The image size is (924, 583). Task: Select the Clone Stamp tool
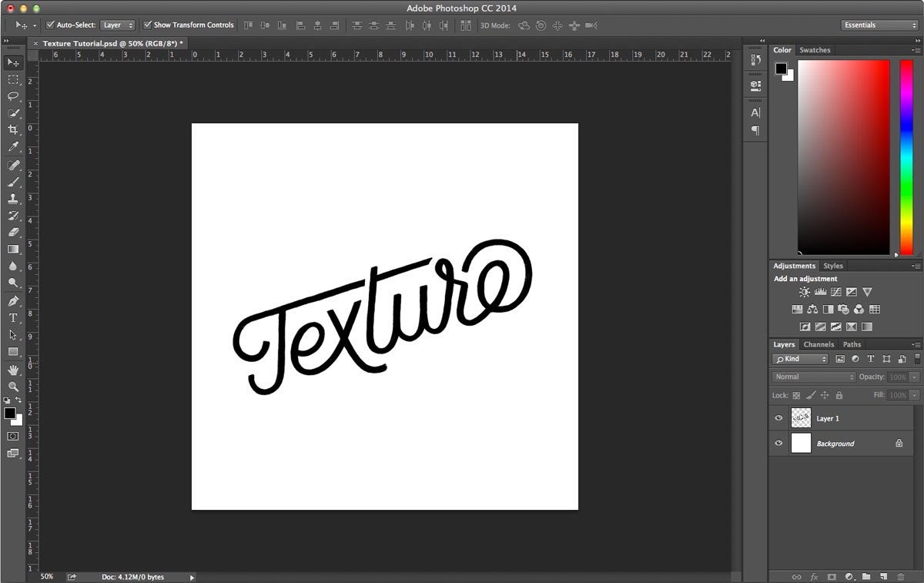(13, 198)
